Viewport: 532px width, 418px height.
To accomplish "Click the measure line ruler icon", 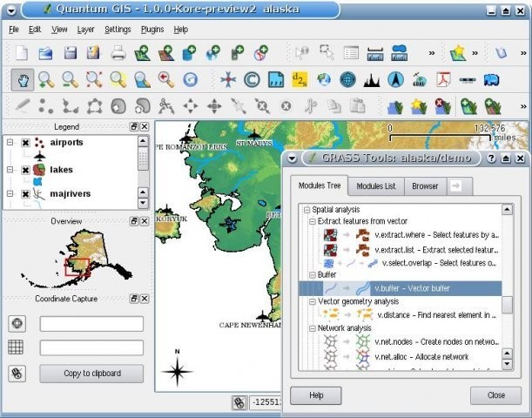I will (x=375, y=54).
